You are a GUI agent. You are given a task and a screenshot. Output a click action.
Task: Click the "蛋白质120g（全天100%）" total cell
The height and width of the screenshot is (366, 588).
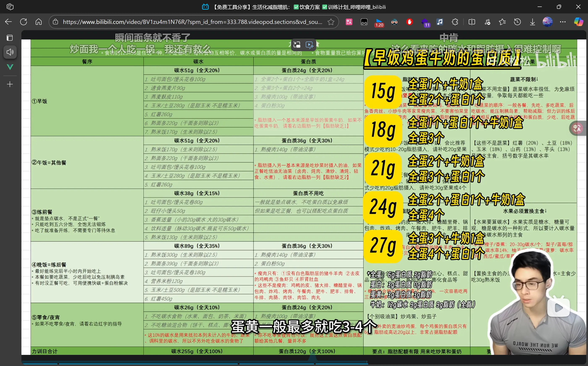[x=308, y=351]
